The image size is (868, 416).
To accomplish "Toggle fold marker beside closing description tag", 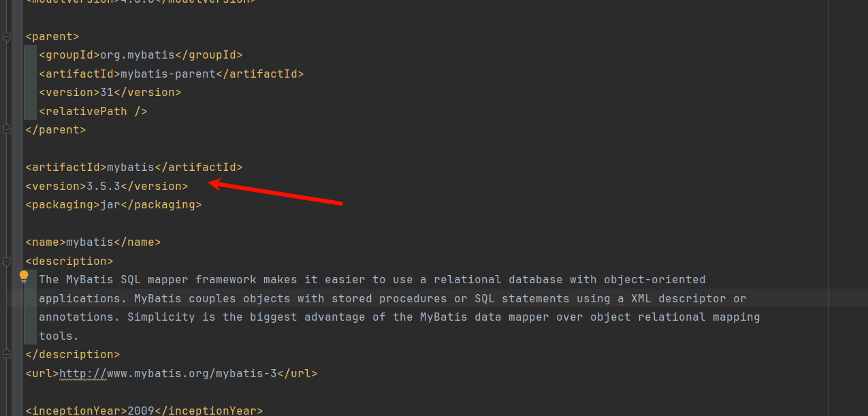I will pyautogui.click(x=7, y=353).
